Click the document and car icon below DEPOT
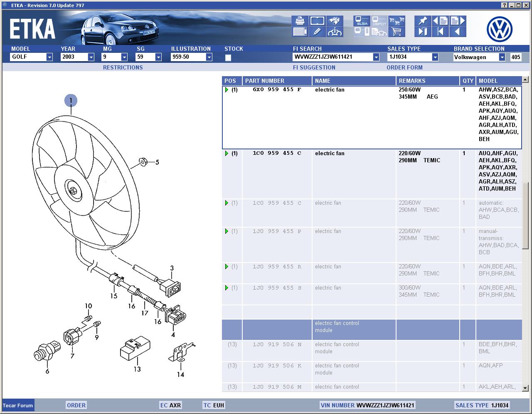The height and width of the screenshot is (414, 532). (x=379, y=32)
